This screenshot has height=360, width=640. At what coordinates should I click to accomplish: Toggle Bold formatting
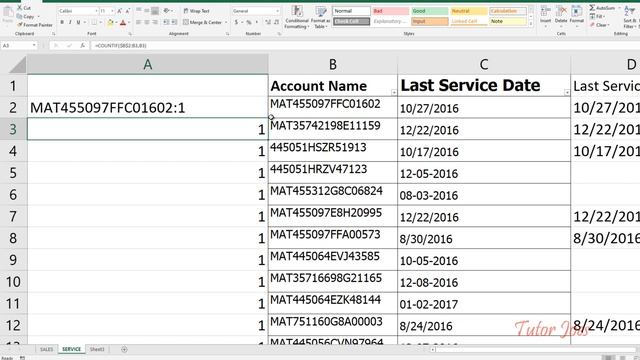click(x=62, y=22)
